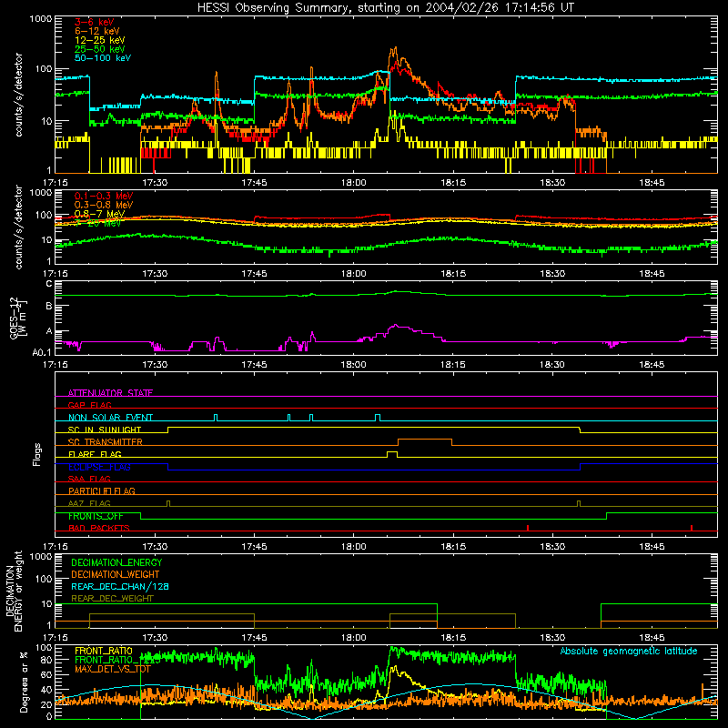The width and height of the screenshot is (728, 728).
Task: Click the red 0.1-0.3 MeV legend label
Action: tap(104, 196)
